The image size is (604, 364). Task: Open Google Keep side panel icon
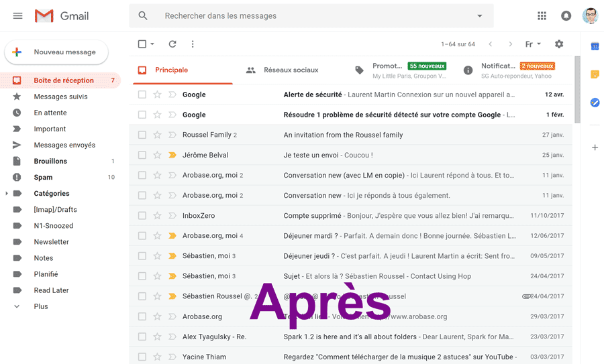coord(595,74)
